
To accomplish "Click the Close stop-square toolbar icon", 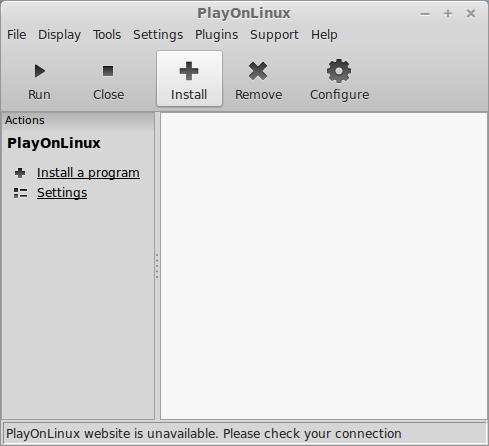I will tap(108, 71).
